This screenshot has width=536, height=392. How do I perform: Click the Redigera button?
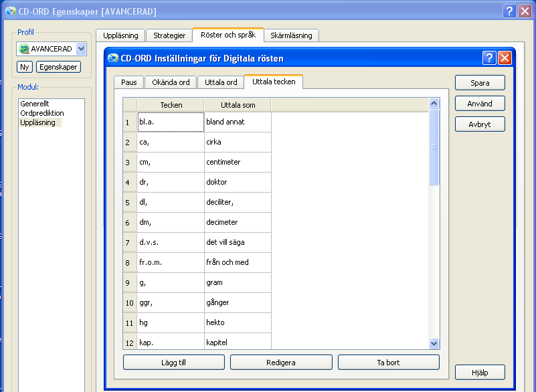point(281,363)
